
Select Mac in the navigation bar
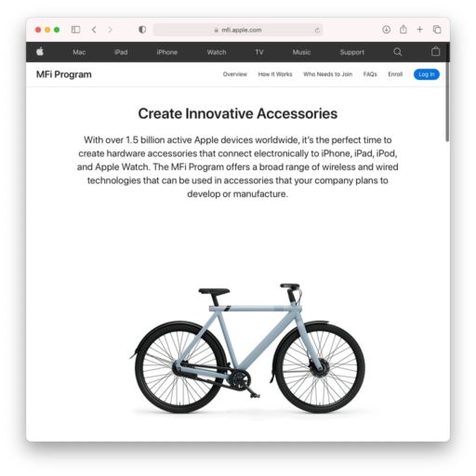(x=79, y=52)
